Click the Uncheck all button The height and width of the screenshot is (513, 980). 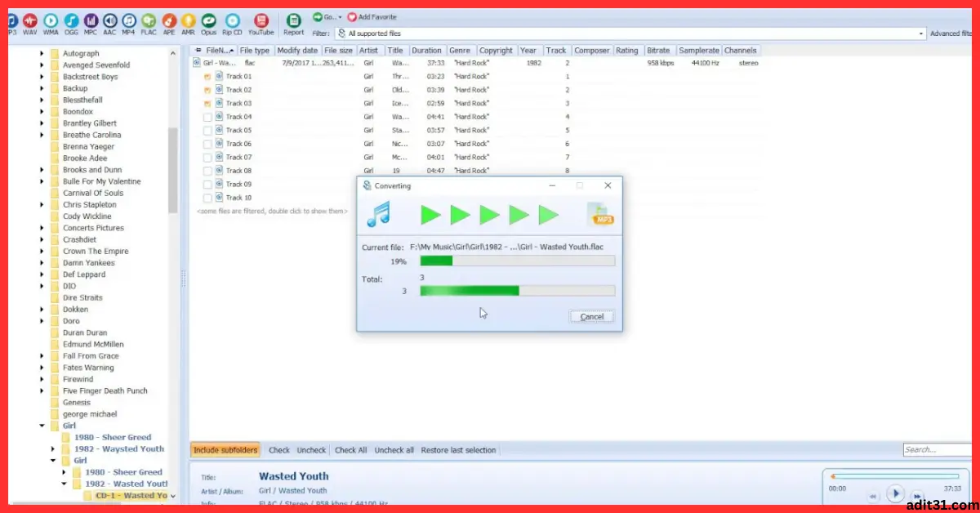[x=394, y=450]
